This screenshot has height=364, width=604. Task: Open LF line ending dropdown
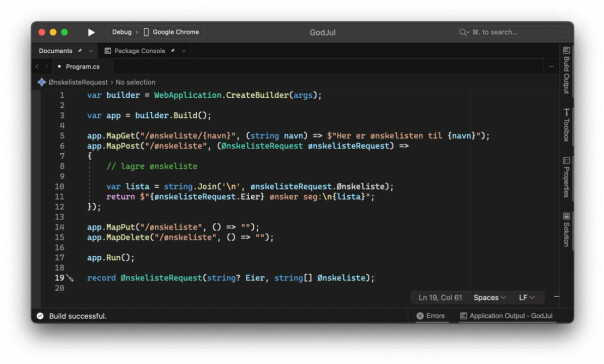click(x=527, y=297)
